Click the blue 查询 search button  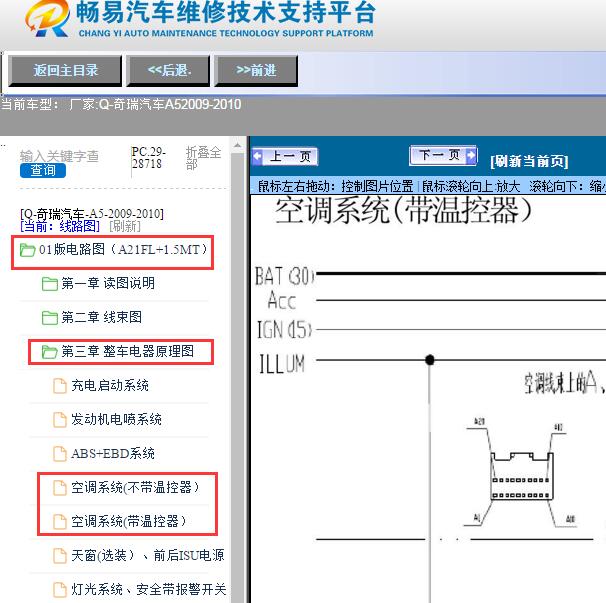coord(43,170)
